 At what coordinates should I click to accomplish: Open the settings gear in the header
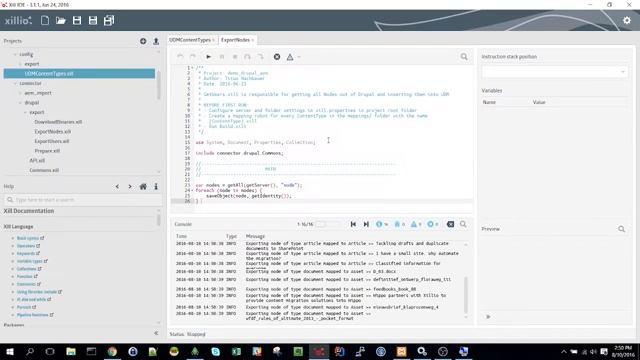627,20
